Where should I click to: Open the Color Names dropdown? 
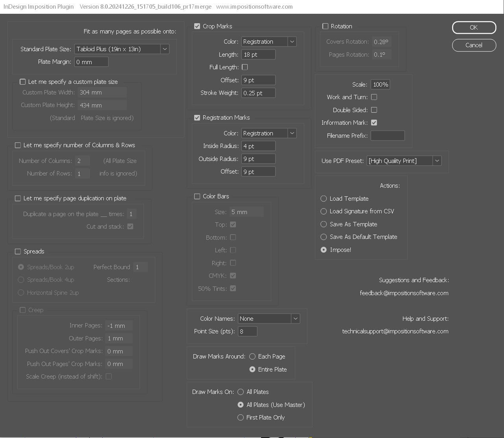pos(295,318)
